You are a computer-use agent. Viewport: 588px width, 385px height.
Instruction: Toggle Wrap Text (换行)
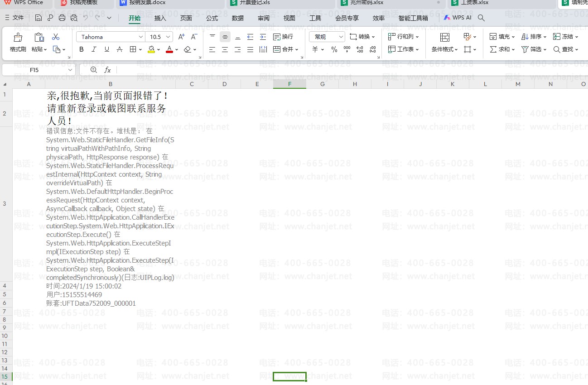click(x=283, y=37)
